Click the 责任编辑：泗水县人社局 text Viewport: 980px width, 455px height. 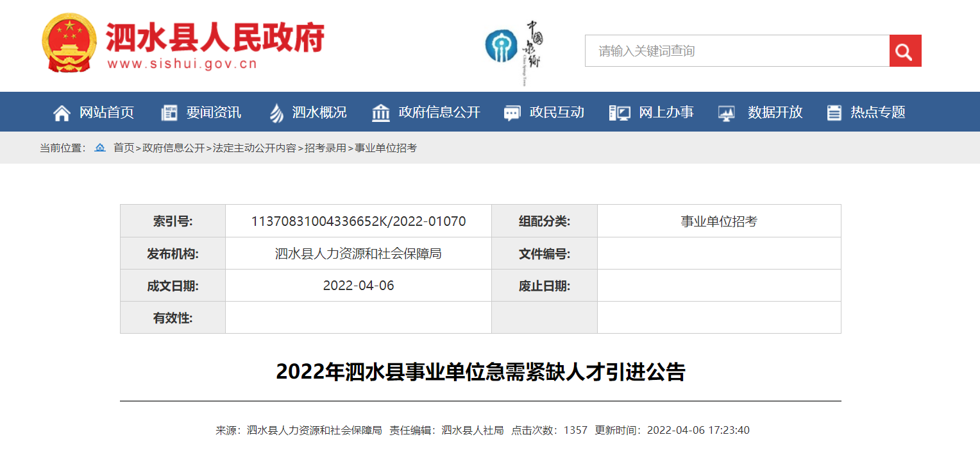447,430
